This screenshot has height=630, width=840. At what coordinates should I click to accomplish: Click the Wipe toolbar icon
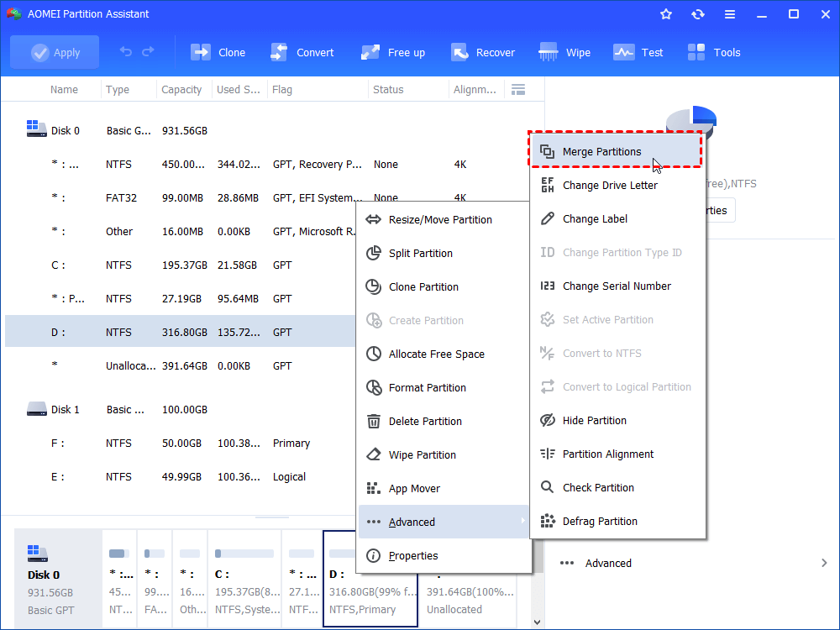coord(564,51)
